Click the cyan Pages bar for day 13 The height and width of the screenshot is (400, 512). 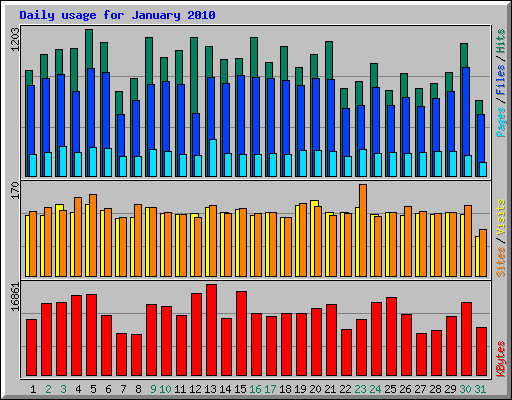213,158
